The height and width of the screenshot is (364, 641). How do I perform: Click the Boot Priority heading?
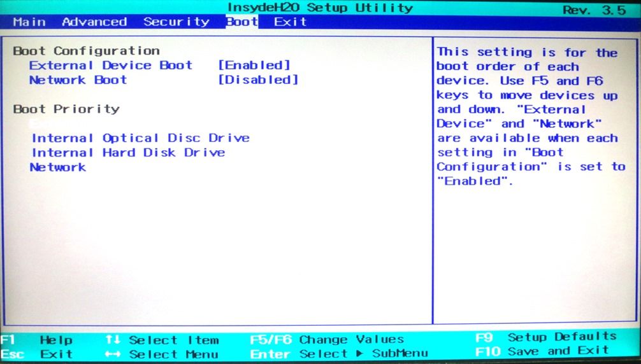coord(66,109)
